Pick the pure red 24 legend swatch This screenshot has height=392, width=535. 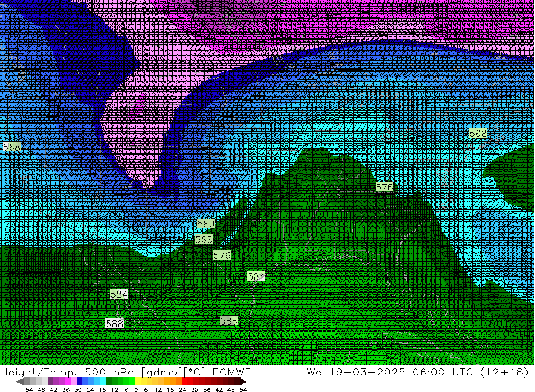tap(185, 381)
